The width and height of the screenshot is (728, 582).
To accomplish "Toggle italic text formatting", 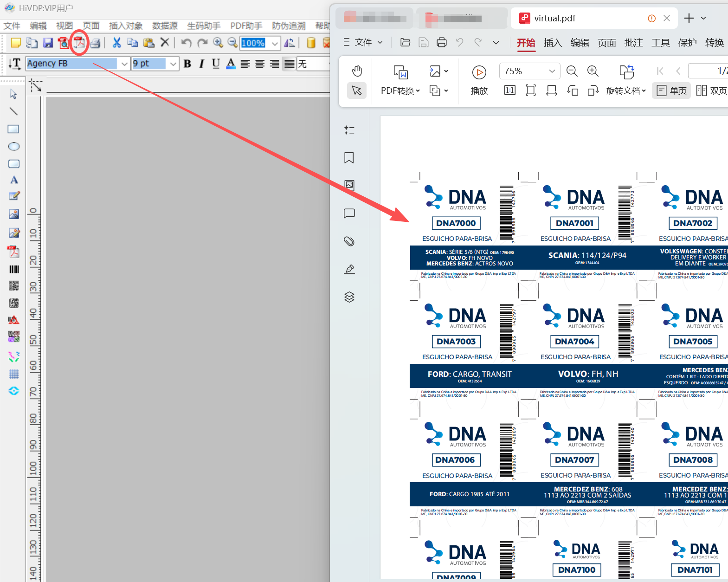I will (201, 64).
